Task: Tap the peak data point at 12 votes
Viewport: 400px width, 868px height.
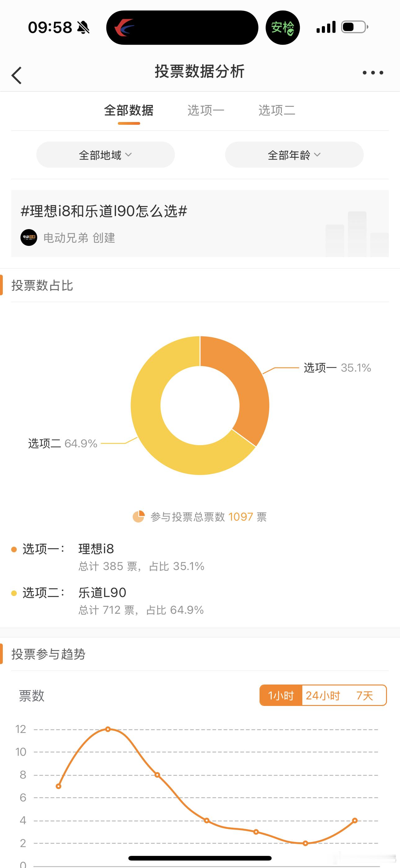Action: tap(108, 729)
